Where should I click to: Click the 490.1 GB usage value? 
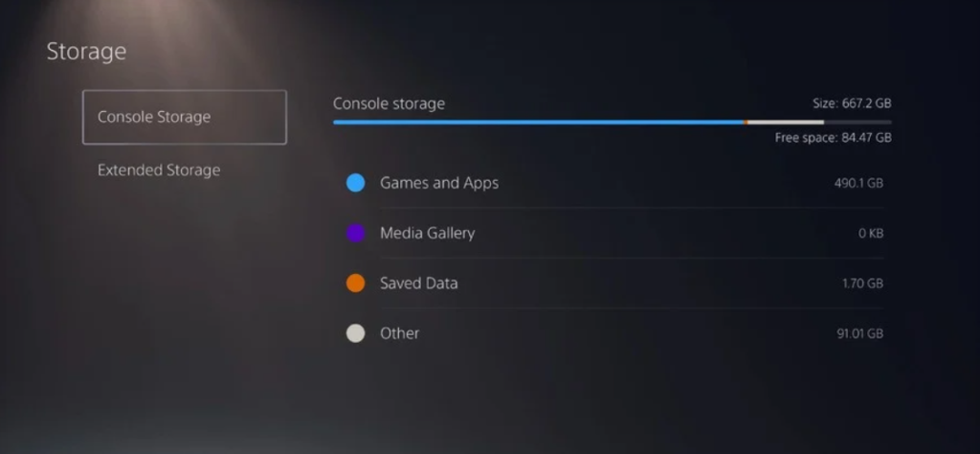pyautogui.click(x=858, y=183)
